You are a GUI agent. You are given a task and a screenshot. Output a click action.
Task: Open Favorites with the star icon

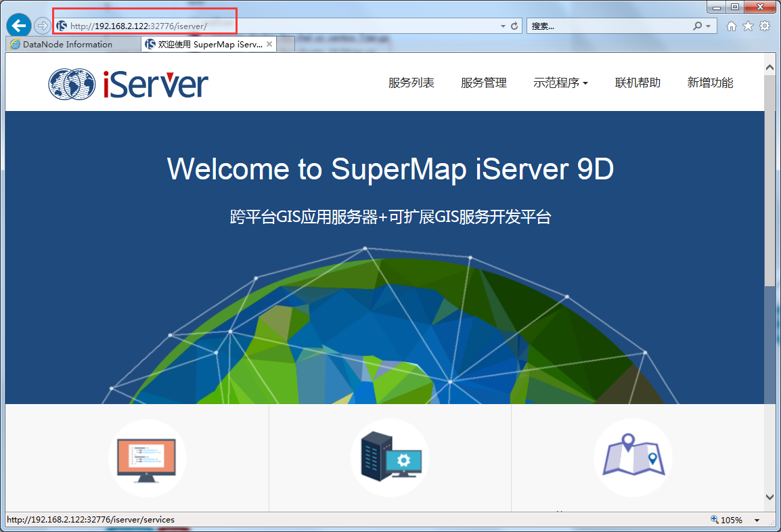tap(748, 26)
